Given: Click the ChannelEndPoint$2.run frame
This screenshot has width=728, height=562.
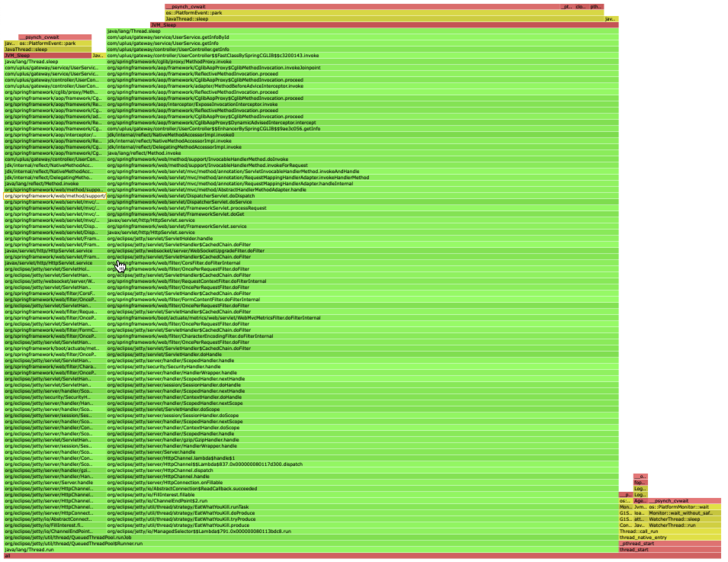Looking at the screenshot, I should point(362,501).
